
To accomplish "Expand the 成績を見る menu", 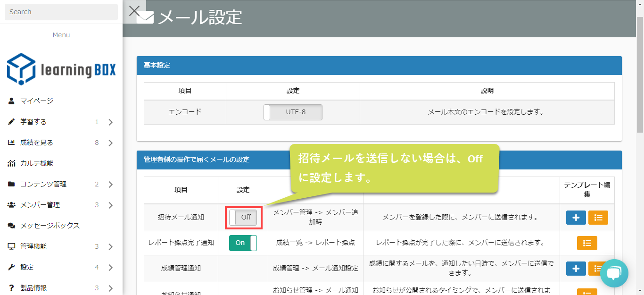I will (x=110, y=142).
